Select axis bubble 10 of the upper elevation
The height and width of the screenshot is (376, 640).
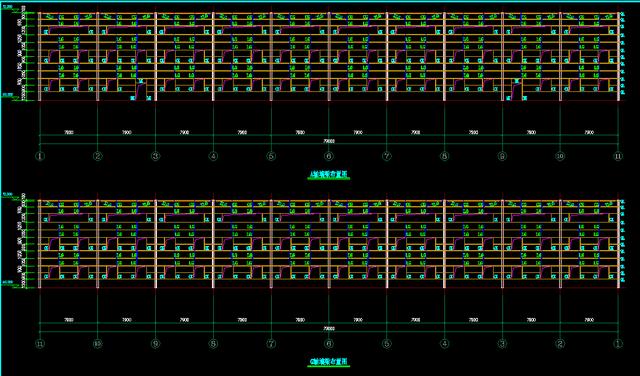[x=561, y=156]
